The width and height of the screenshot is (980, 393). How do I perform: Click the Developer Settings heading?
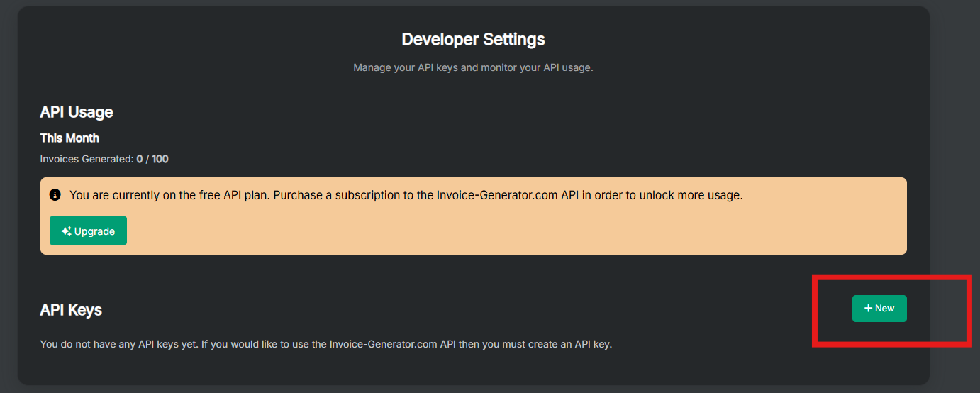coord(473,39)
